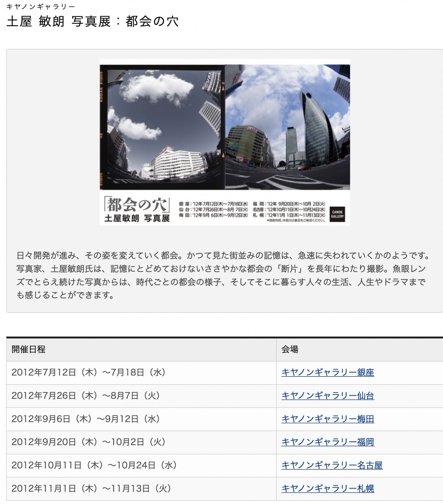Click the 会場 column header
This screenshot has height=504, width=443.
pyautogui.click(x=290, y=349)
